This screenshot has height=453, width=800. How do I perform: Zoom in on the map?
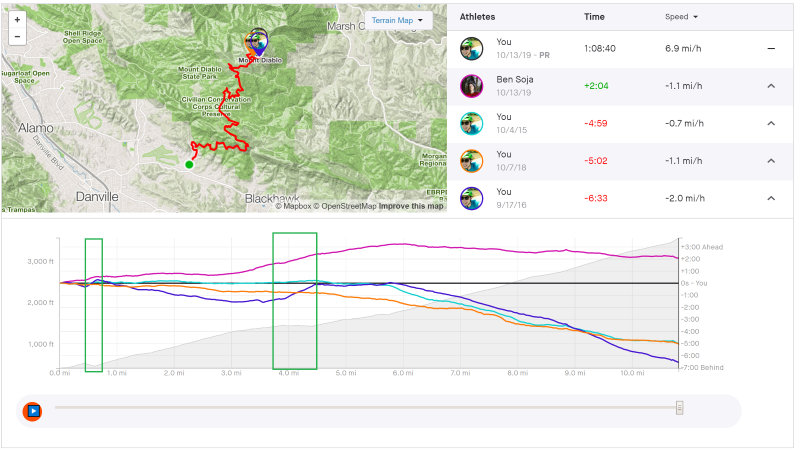coord(16,20)
